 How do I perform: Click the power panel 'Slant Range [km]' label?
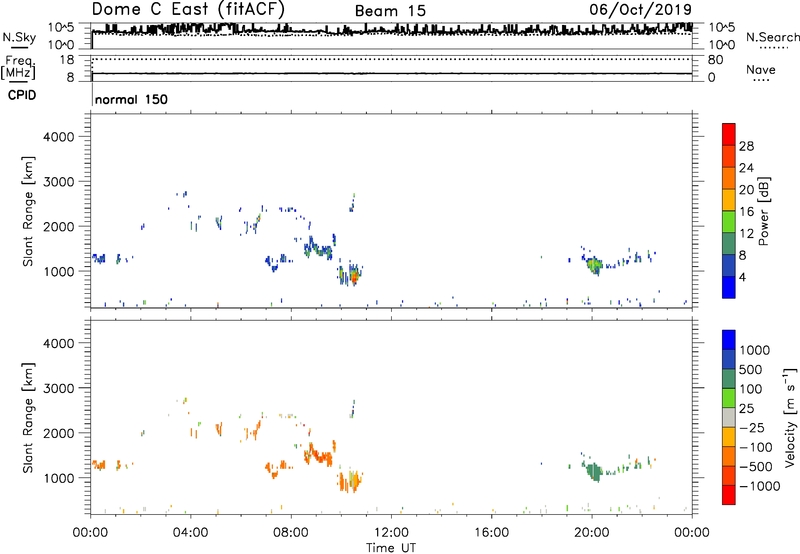coord(28,211)
